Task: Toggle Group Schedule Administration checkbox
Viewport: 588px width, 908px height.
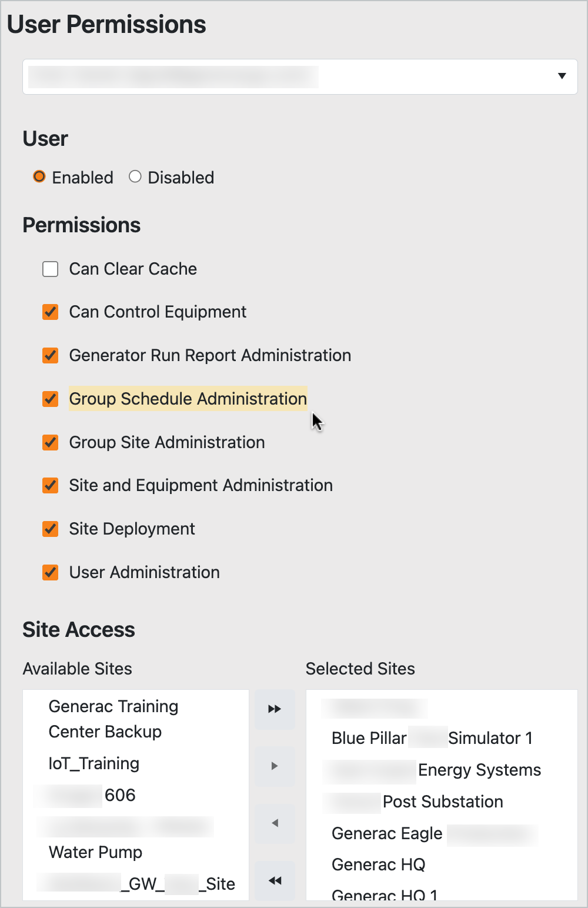Action: pyautogui.click(x=51, y=399)
